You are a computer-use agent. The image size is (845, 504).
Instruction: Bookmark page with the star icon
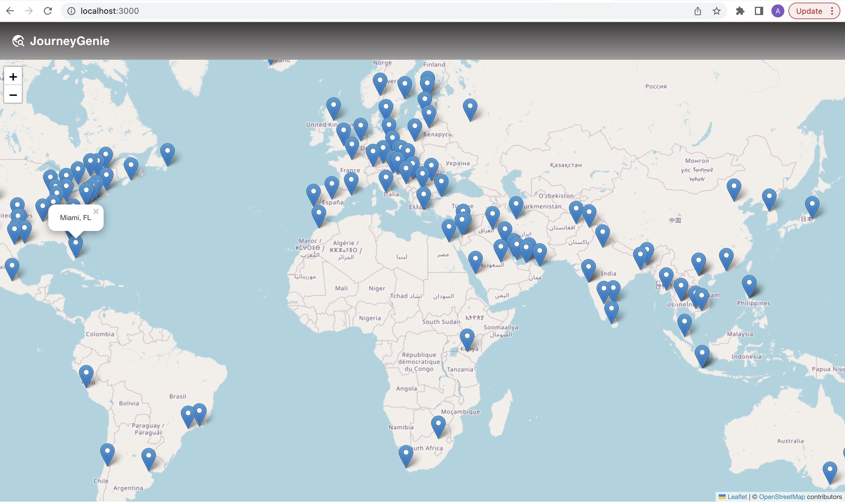(717, 11)
